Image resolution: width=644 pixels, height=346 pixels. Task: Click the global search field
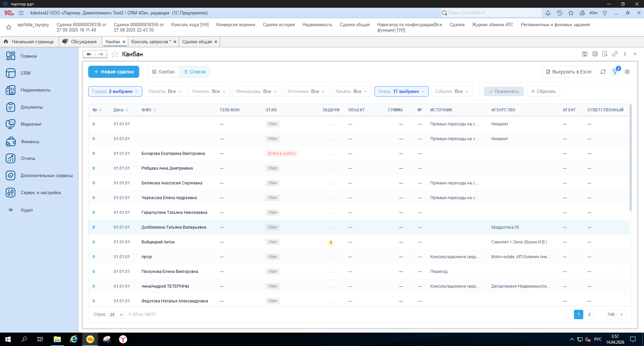(x=491, y=13)
